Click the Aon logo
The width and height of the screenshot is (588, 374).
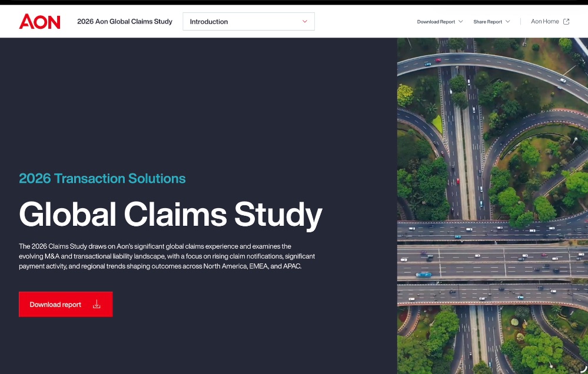(x=40, y=21)
